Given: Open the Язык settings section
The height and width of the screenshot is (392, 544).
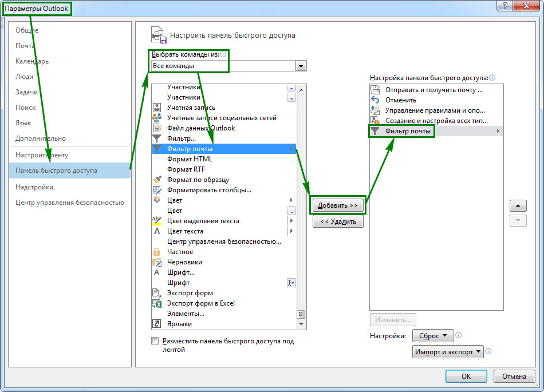Looking at the screenshot, I should click(23, 123).
